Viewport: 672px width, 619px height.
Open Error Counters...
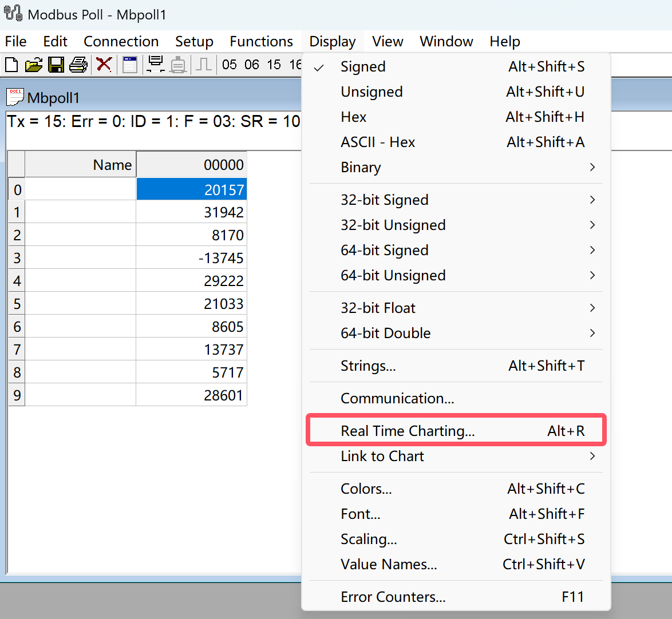click(x=456, y=597)
